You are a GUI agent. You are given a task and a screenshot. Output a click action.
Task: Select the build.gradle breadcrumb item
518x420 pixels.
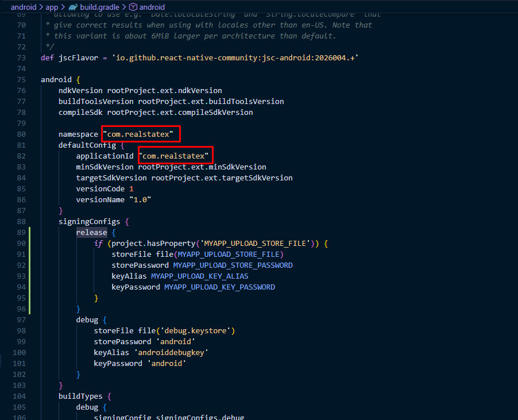(99, 7)
